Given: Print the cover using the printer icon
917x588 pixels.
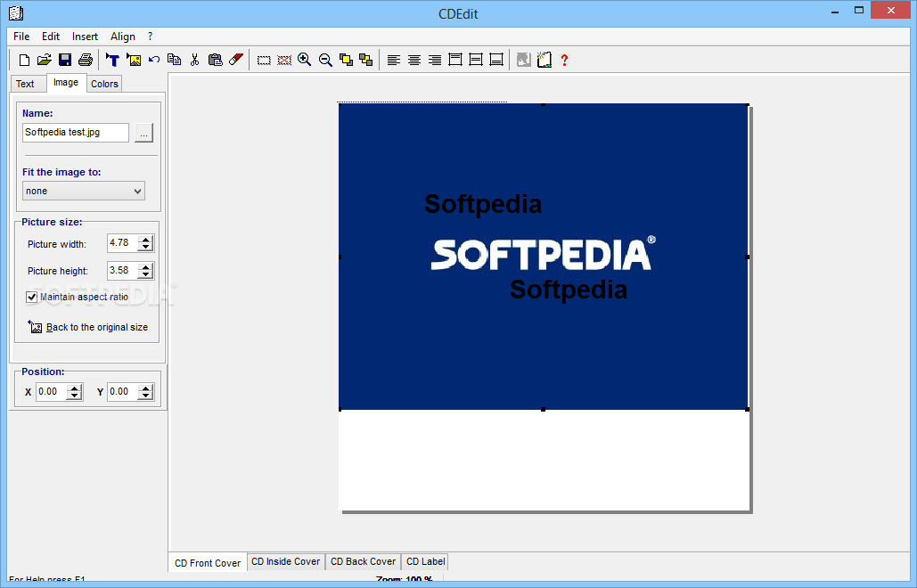Looking at the screenshot, I should pos(86,60).
